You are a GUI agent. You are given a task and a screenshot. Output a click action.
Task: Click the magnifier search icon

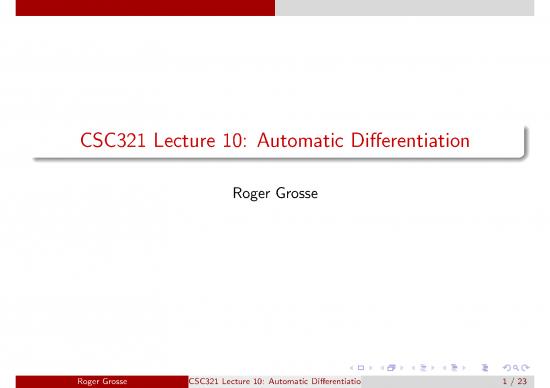point(516,368)
